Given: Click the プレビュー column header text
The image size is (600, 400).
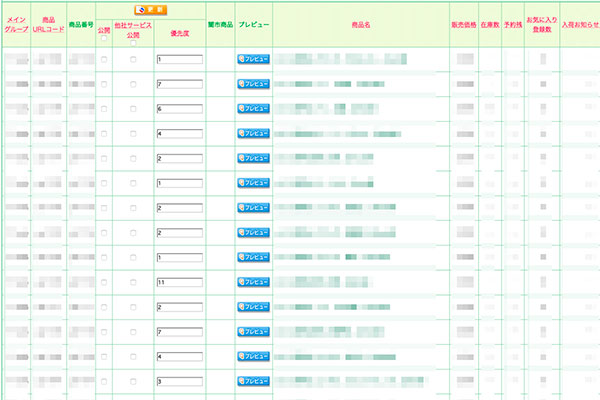Looking at the screenshot, I should click(253, 25).
